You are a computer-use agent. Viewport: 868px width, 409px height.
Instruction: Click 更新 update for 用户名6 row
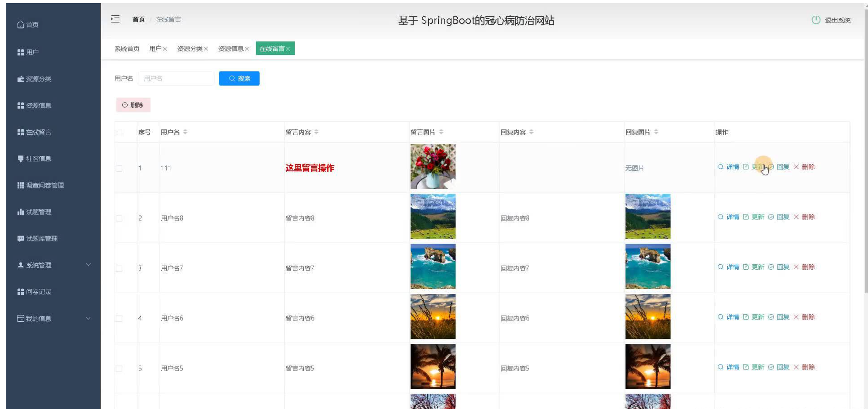coord(753,317)
